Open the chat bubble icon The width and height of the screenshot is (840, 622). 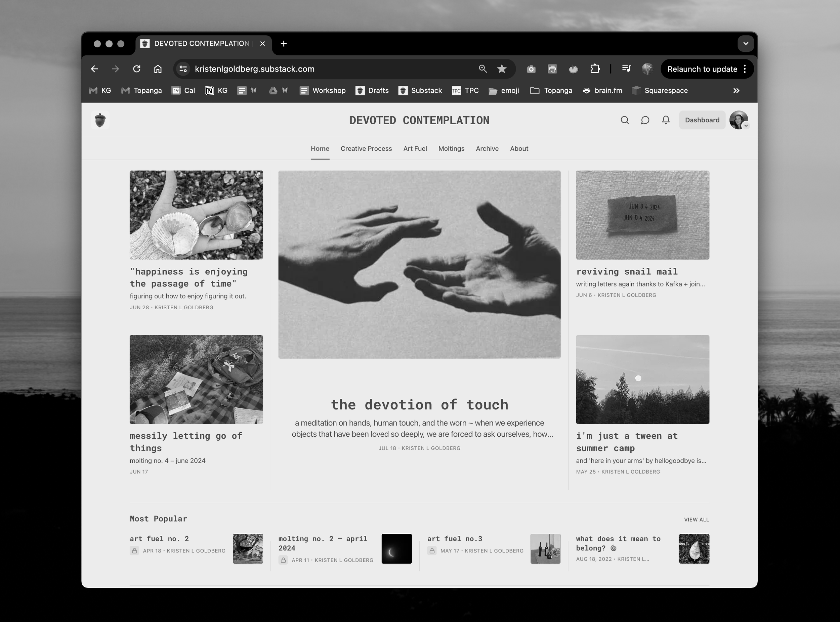[645, 120]
